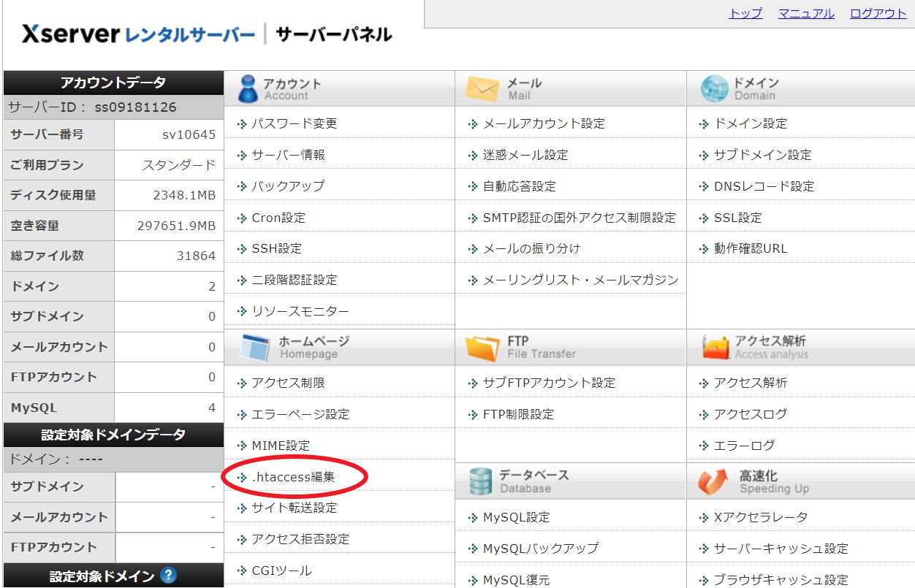915x588 pixels.
Task: Click the Account section person icon
Action: click(248, 88)
